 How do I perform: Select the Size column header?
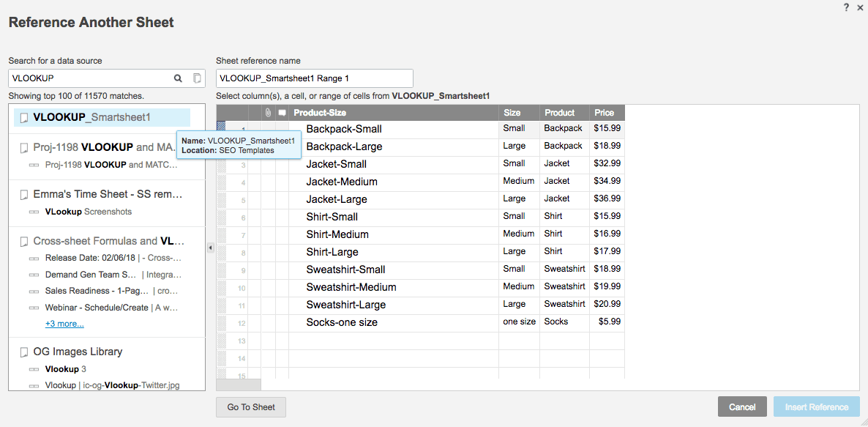[x=519, y=113]
